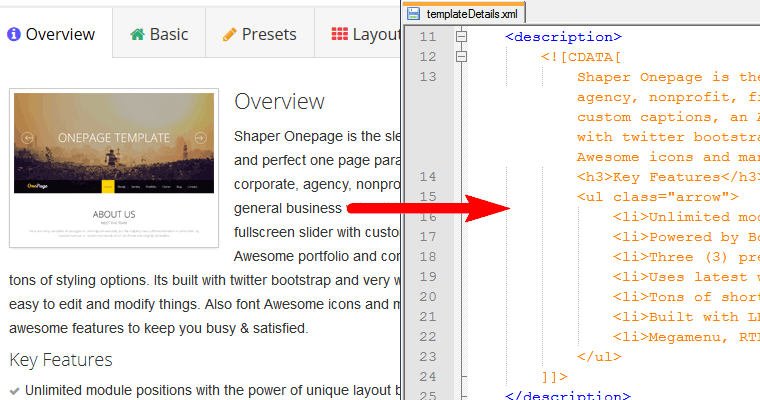Click the grid icon on Layout tab
This screenshot has width=760, height=400.
[339, 34]
